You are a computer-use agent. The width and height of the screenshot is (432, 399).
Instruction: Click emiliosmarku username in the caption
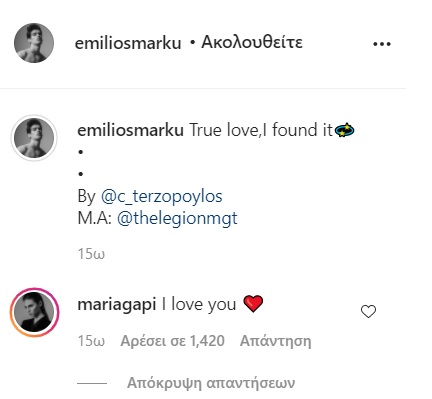(130, 130)
